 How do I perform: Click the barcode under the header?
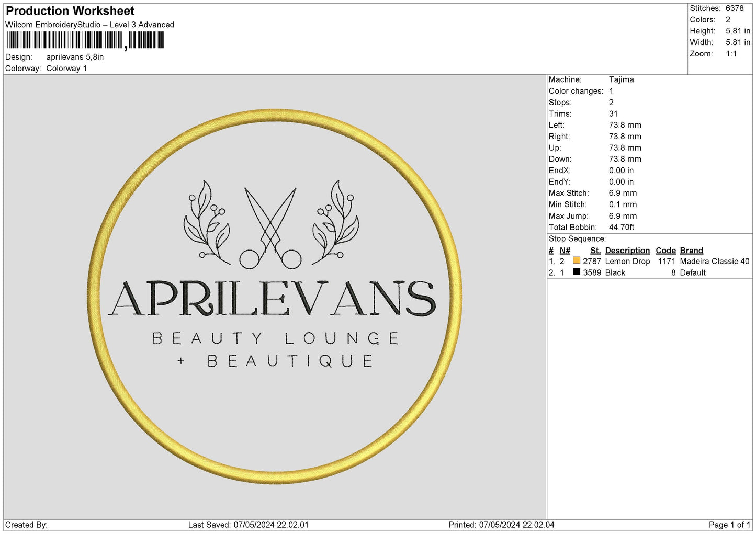click(x=85, y=40)
